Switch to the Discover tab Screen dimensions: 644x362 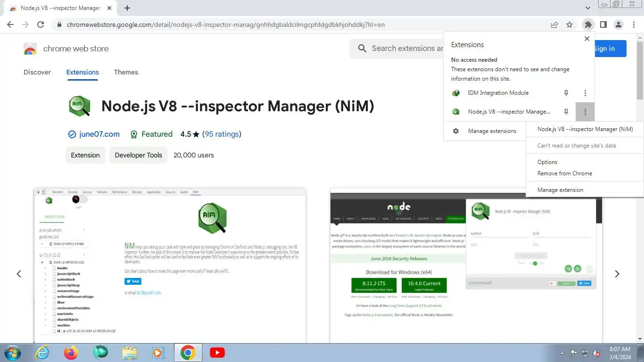[37, 72]
